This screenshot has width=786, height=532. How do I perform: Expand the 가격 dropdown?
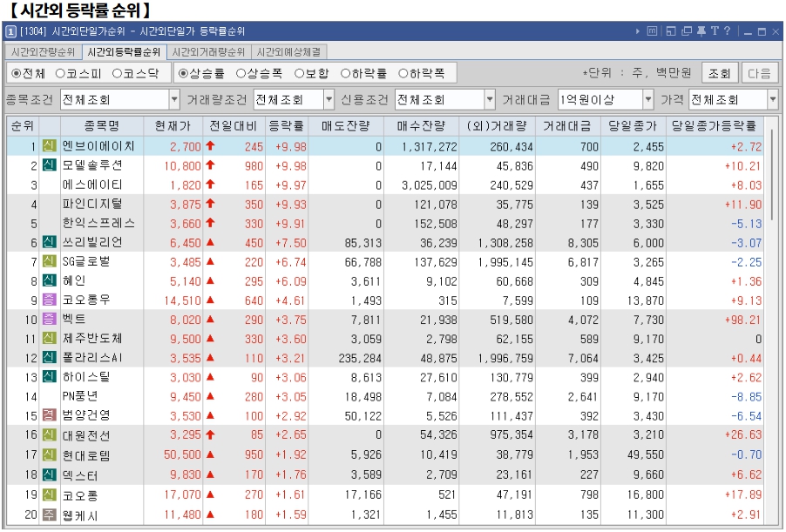point(774,98)
